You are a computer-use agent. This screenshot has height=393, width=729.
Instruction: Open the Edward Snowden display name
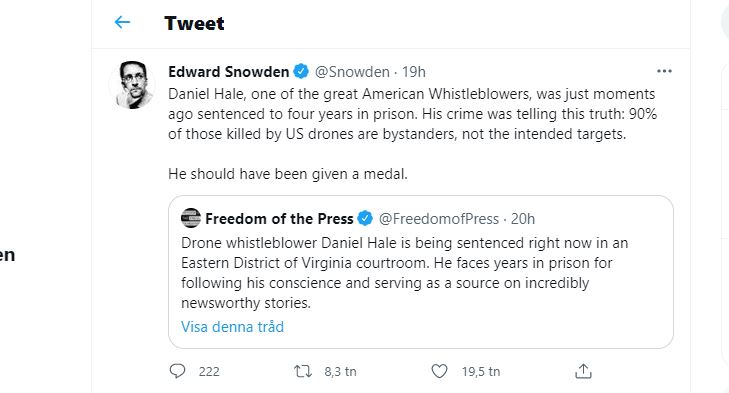tap(229, 72)
